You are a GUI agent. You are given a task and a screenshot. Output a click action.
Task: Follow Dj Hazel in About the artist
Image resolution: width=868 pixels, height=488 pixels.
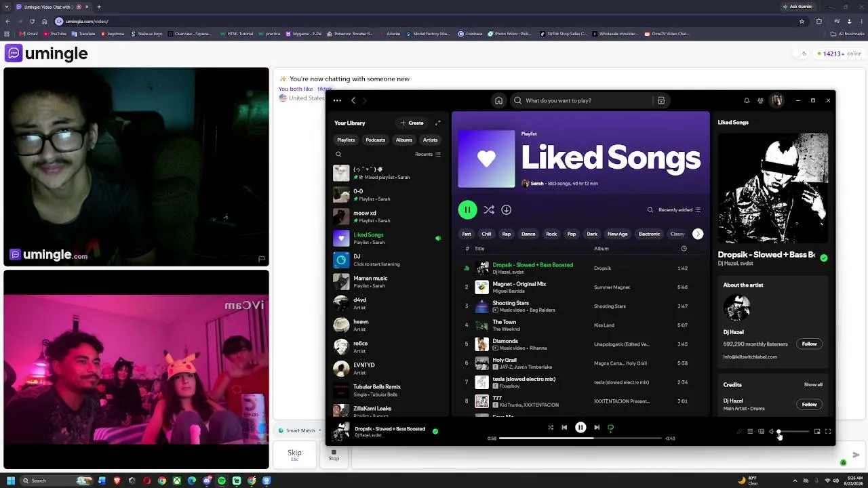810,344
